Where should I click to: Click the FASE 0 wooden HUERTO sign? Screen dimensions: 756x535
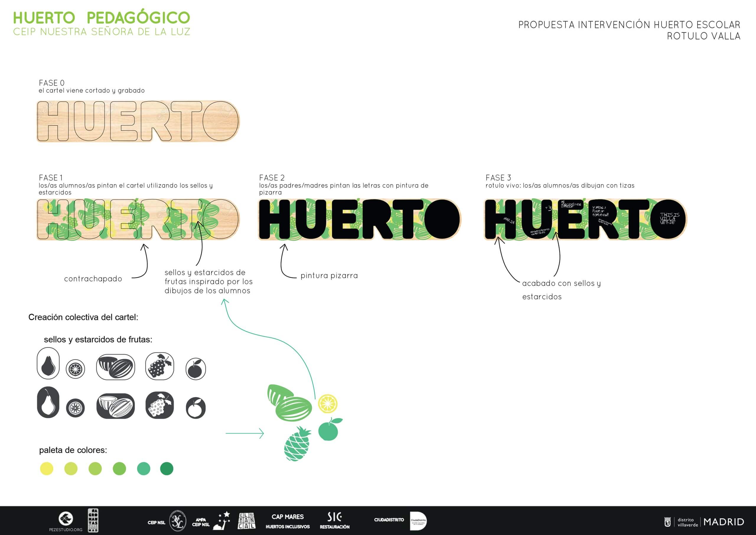click(x=138, y=121)
